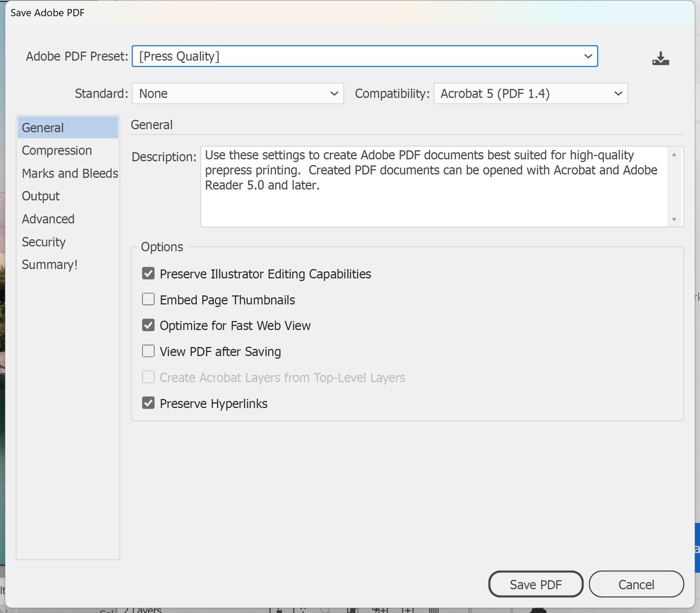700x613 pixels.
Task: Click Create Acrobat Layers from Top-Level Layers checkbox
Action: [x=148, y=377]
